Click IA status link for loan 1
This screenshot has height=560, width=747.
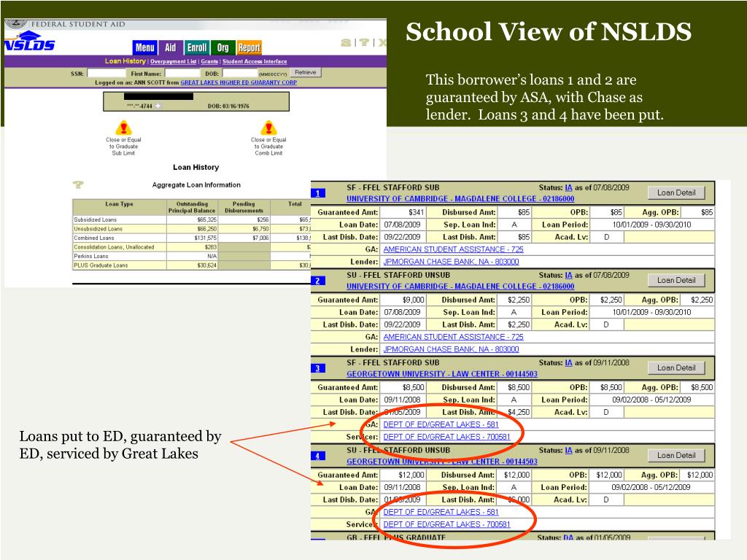coord(568,187)
